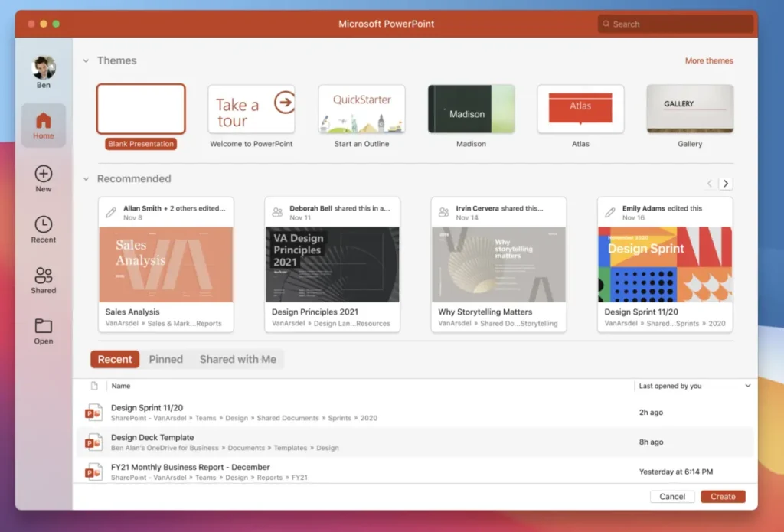This screenshot has width=784, height=532.
Task: Click in the Search field
Action: click(x=675, y=24)
